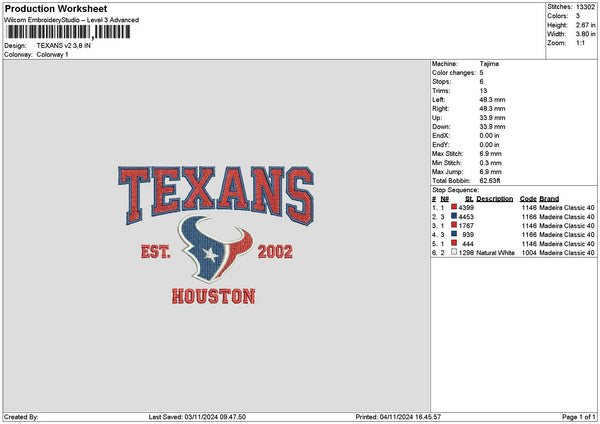Screen dimensions: 600x424
Task: Click the embroidered HOUSTON lettering
Action: pyautogui.click(x=214, y=297)
